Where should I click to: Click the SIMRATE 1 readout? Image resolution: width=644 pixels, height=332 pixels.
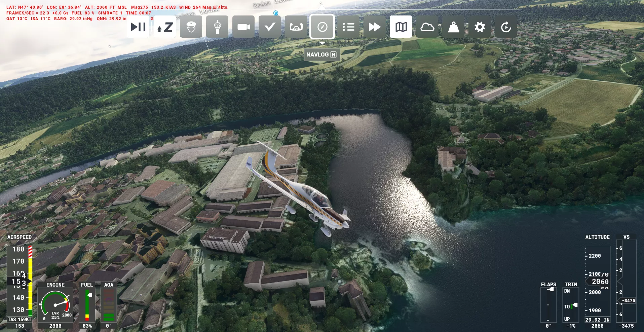click(110, 13)
